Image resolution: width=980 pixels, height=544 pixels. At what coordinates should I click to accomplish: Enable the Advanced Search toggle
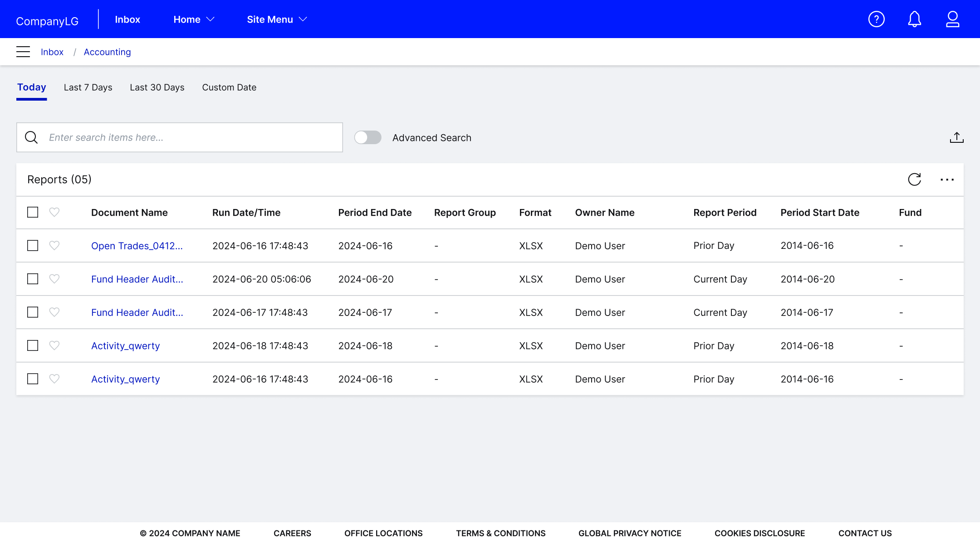click(367, 137)
